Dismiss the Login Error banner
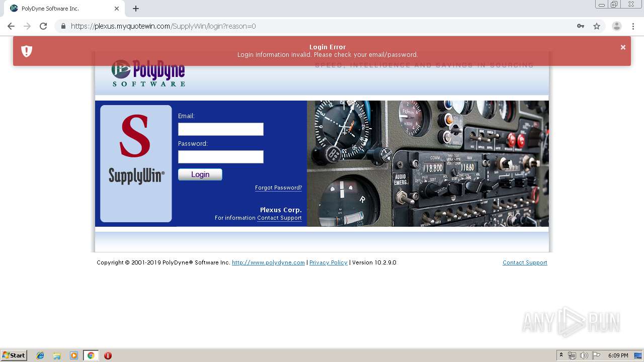 click(x=623, y=47)
